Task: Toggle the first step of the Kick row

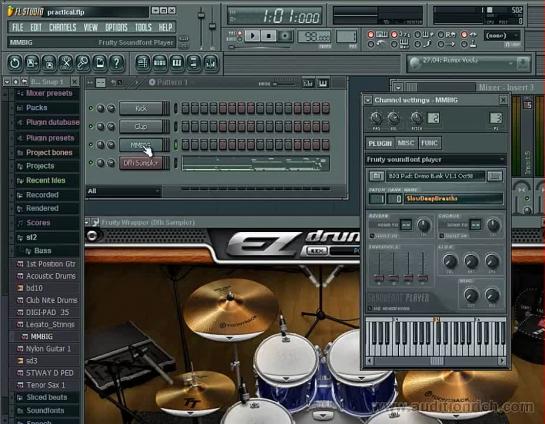Action: coord(185,108)
